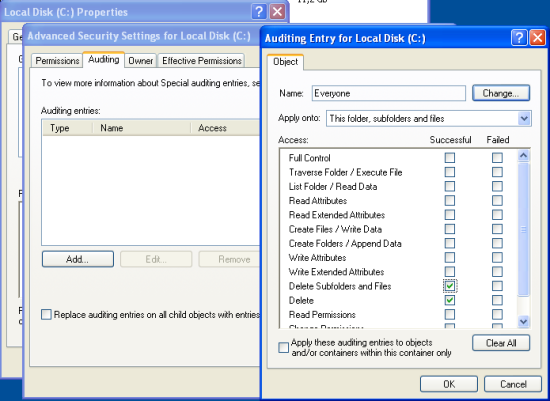Tick Failed for Write Extended Attributes

point(497,272)
